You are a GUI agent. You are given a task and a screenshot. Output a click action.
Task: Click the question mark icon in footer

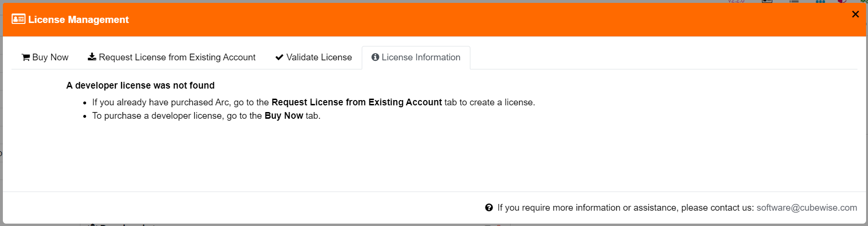click(x=489, y=208)
